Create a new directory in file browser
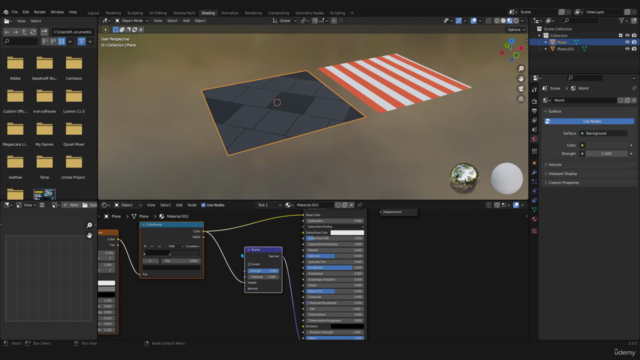 click(44, 32)
